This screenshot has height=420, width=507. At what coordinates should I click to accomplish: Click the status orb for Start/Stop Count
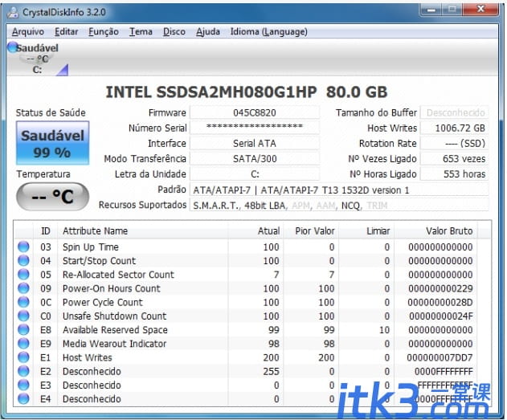(x=23, y=260)
